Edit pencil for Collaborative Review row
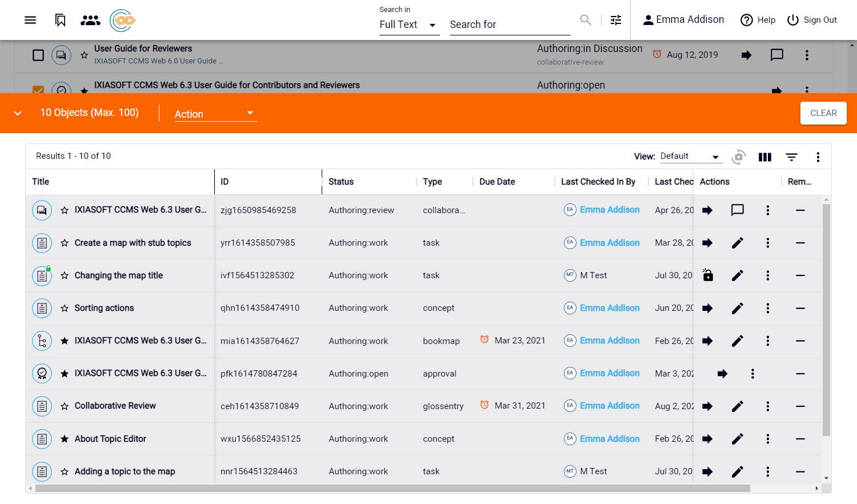Screen dimensions: 857x504 [x=738, y=406]
